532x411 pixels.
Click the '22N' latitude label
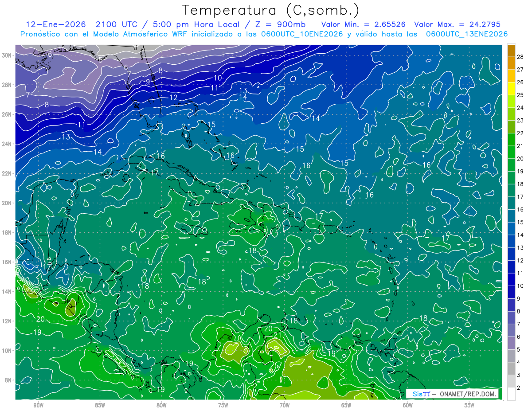(x=6, y=173)
